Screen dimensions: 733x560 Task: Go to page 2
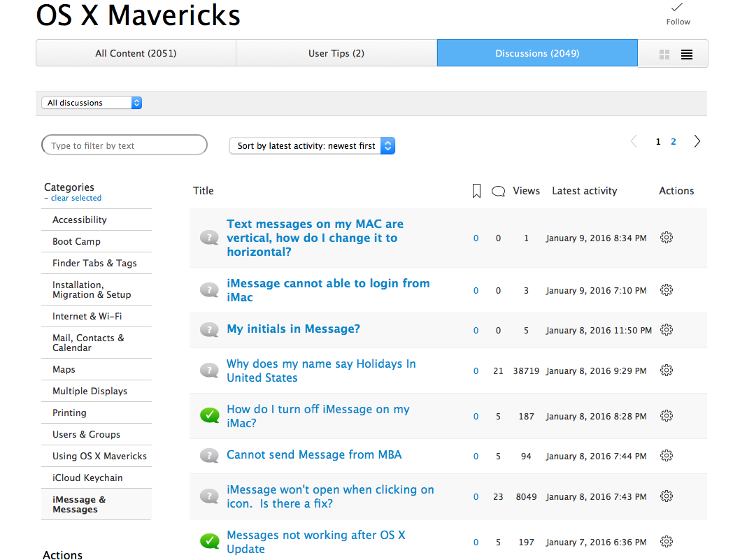(x=673, y=142)
